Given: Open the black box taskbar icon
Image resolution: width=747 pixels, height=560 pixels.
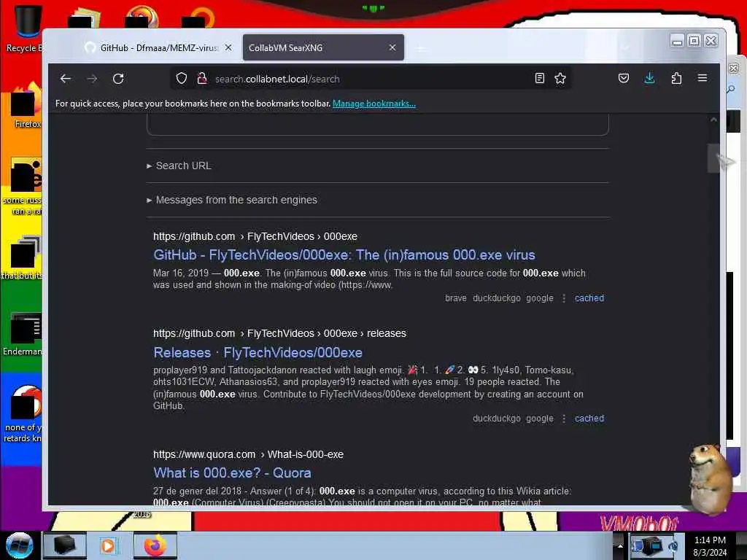Looking at the screenshot, I should (65, 545).
